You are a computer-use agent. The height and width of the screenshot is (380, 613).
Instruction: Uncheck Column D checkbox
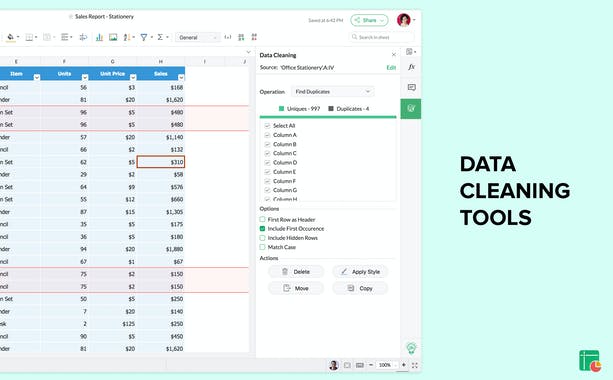pos(267,163)
